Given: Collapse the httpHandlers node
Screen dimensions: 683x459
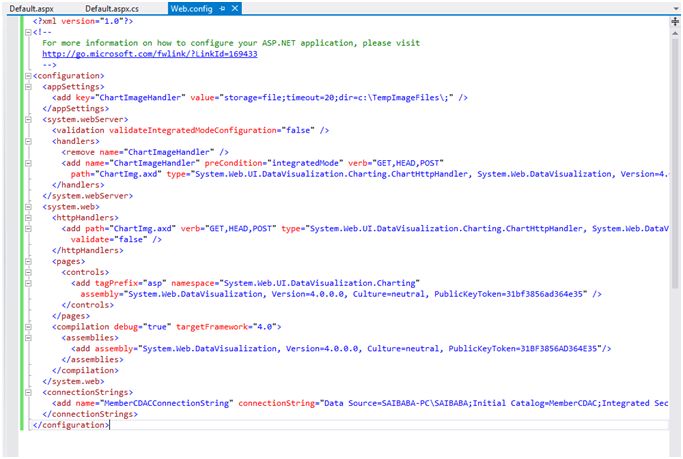Looking at the screenshot, I should point(28,218).
